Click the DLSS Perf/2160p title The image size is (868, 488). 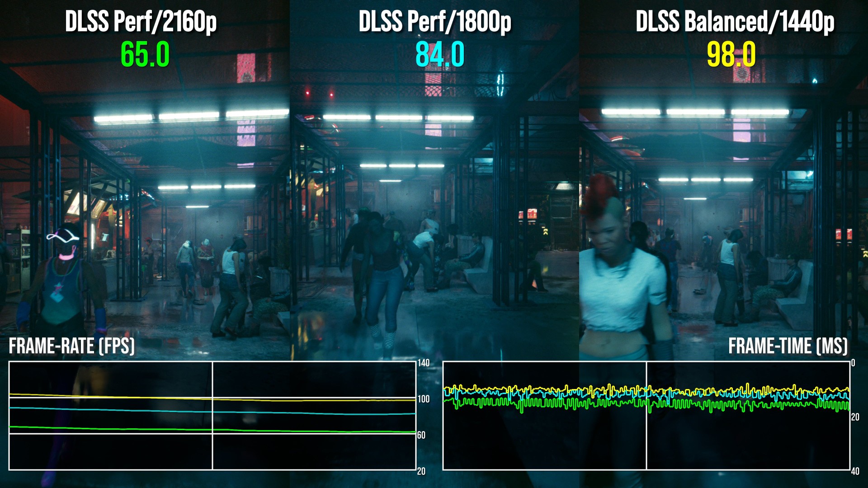pos(141,22)
